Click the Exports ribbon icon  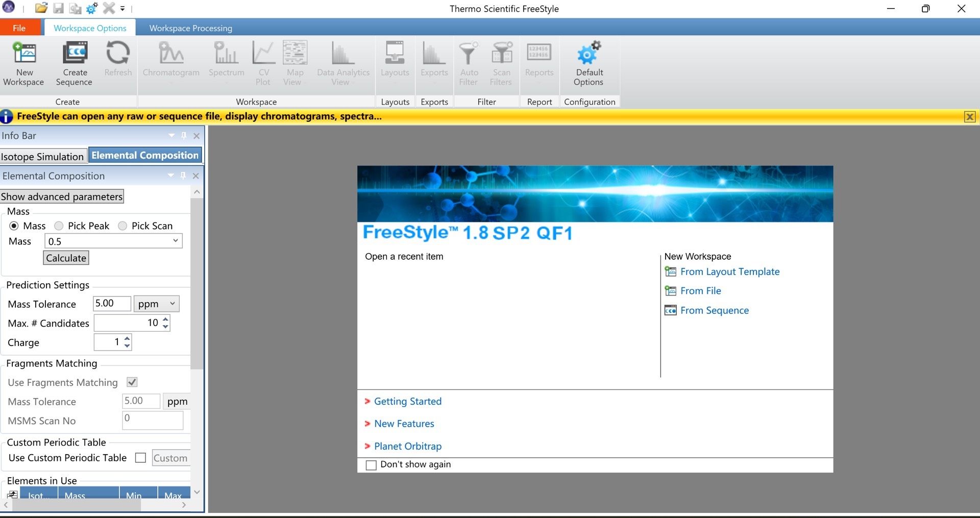pos(434,53)
